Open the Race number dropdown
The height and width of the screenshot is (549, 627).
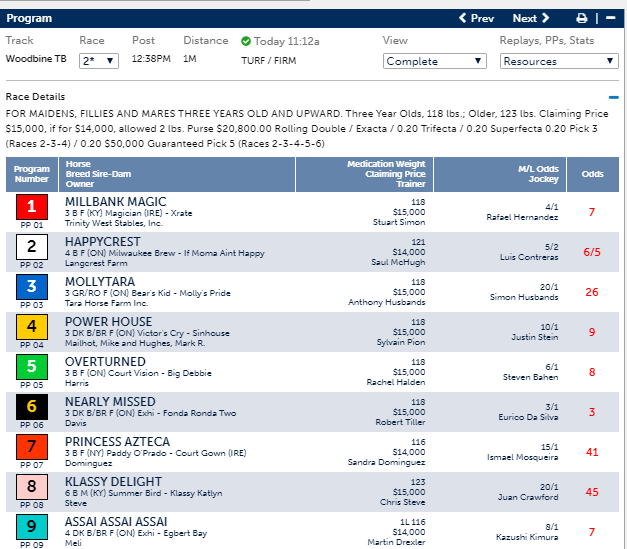(x=99, y=61)
